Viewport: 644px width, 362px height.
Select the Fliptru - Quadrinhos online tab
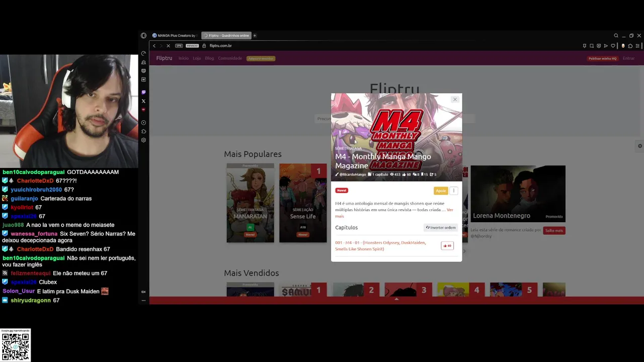pyautogui.click(x=226, y=36)
